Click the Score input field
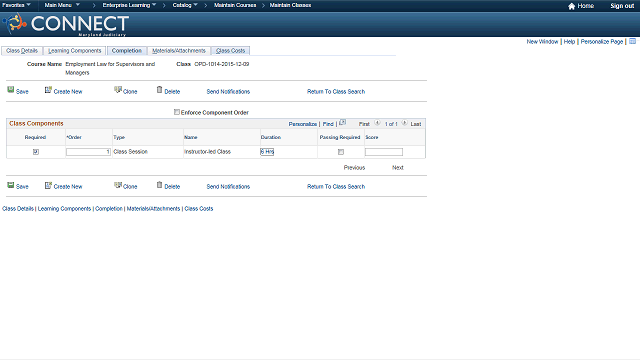 pyautogui.click(x=384, y=152)
